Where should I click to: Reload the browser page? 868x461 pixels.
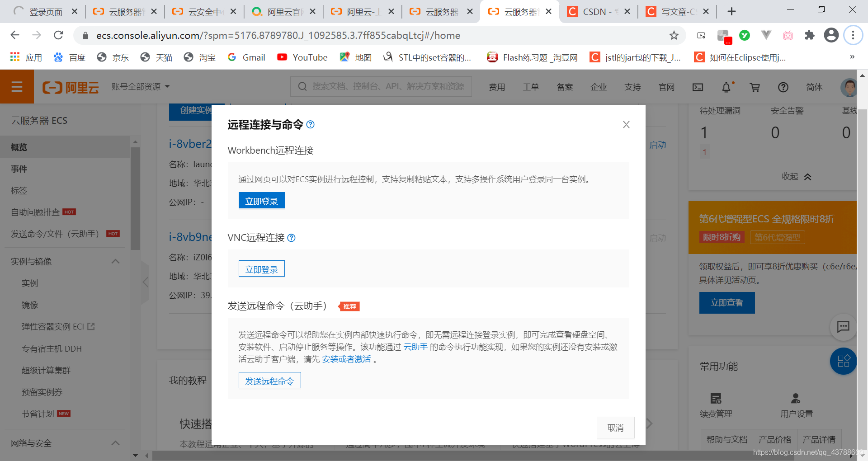coord(58,35)
